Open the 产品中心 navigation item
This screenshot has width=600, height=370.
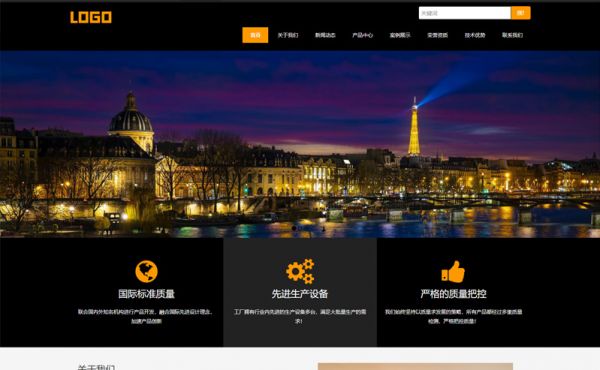pos(362,35)
